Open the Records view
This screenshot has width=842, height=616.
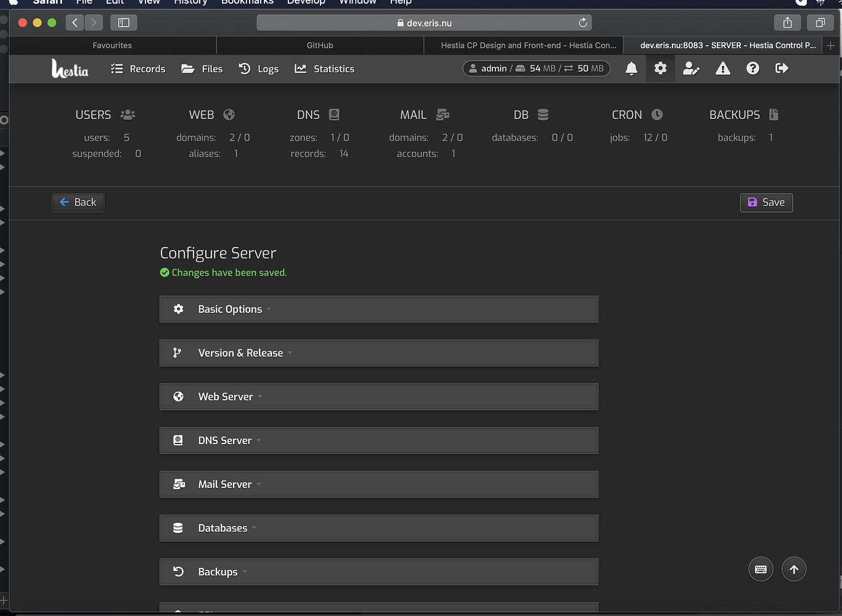(x=137, y=68)
